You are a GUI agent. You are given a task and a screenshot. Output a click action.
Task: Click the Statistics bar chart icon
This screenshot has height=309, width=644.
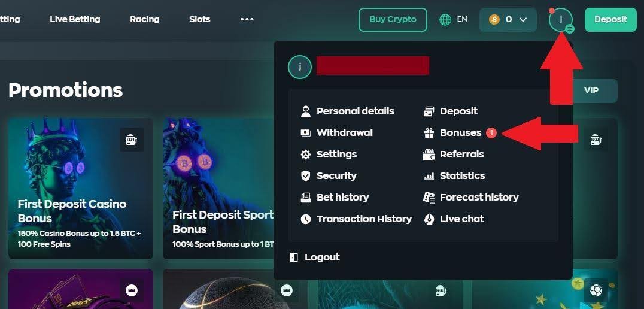click(429, 176)
